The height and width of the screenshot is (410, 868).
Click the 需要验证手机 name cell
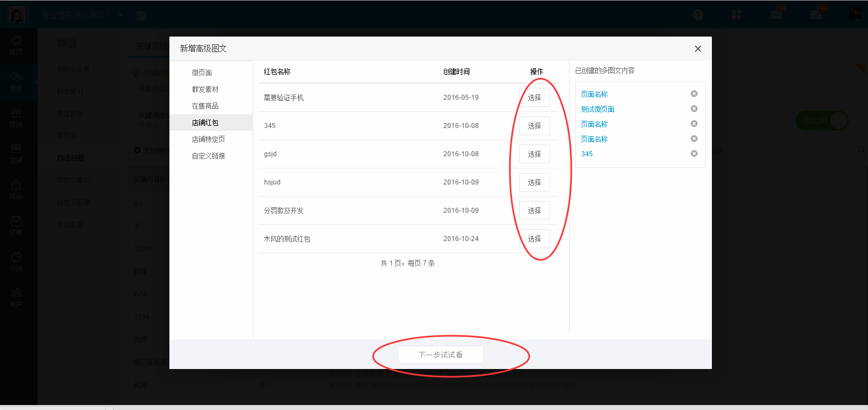284,98
